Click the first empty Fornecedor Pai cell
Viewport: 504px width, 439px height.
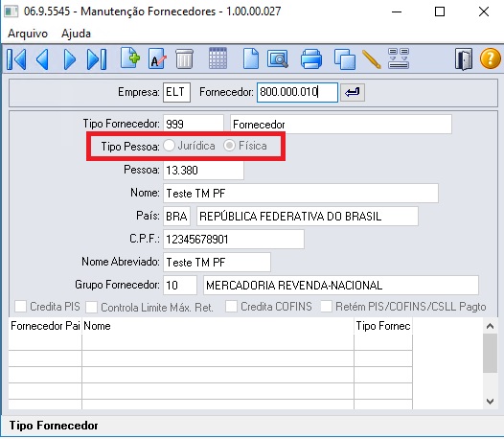(x=45, y=342)
